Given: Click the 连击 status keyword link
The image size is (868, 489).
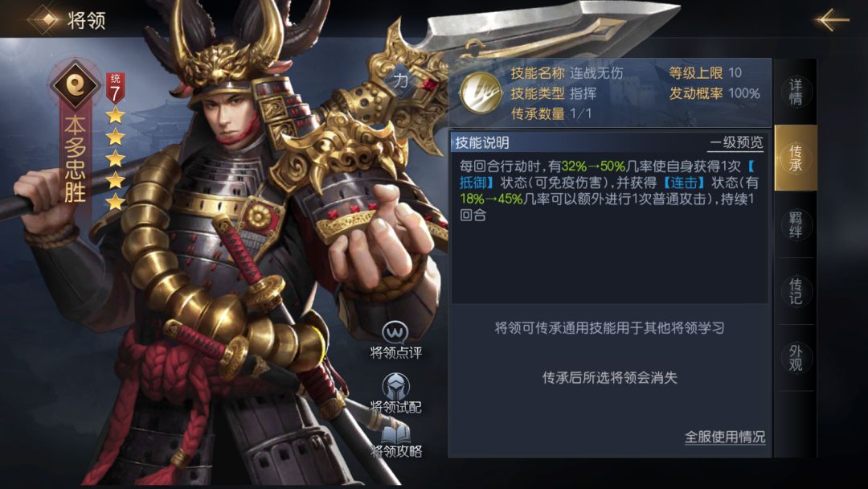Looking at the screenshot, I should 684,183.
